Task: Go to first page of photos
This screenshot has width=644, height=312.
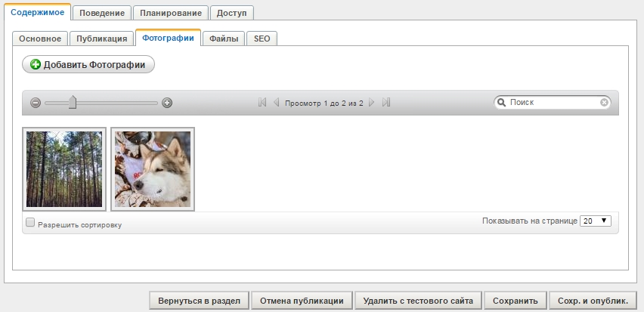Action: click(x=262, y=102)
